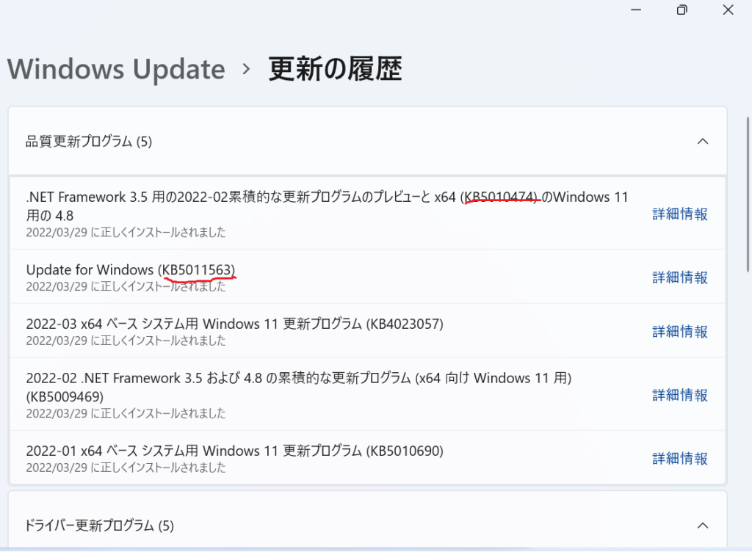Image resolution: width=752 pixels, height=560 pixels.
Task: Collapse the 品質更新プログラム (5) section
Action: pyautogui.click(x=702, y=142)
